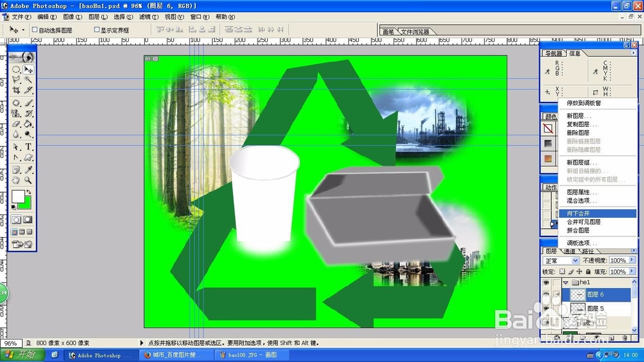
Task: Select the Crop tool
Action: pyautogui.click(x=16, y=90)
